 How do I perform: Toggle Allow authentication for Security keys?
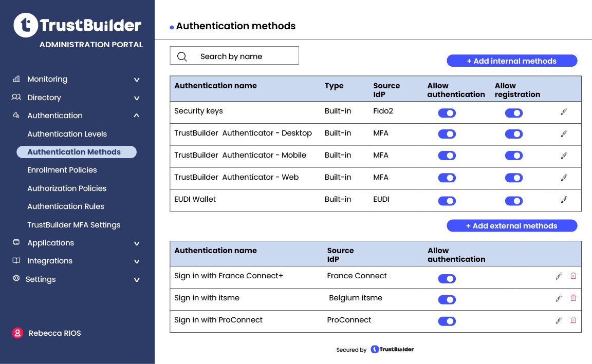(447, 113)
